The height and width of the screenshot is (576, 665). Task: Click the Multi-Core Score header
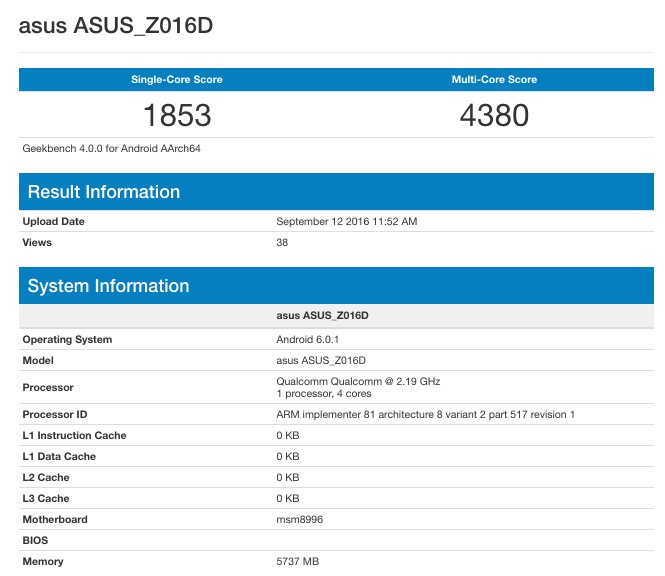(494, 79)
